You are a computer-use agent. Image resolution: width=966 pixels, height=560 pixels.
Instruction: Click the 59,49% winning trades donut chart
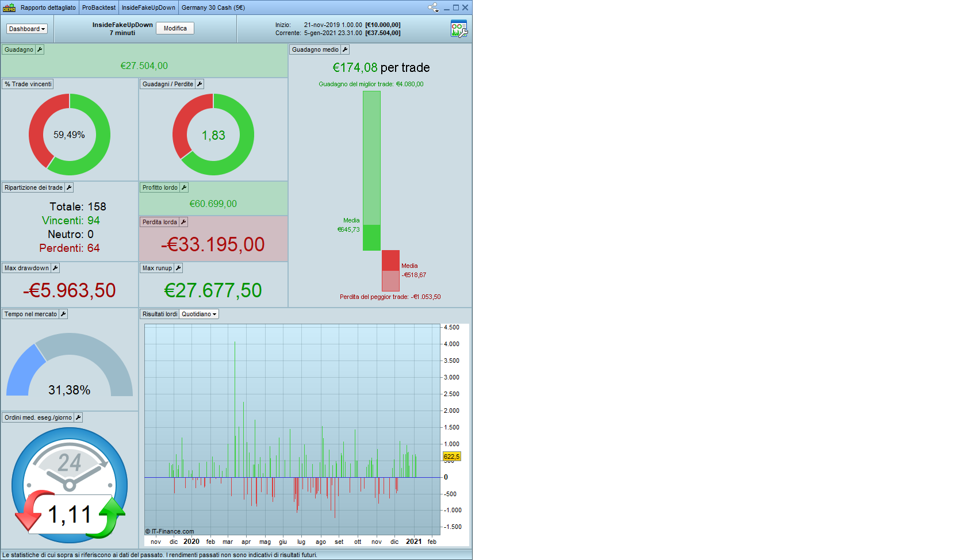tap(70, 135)
